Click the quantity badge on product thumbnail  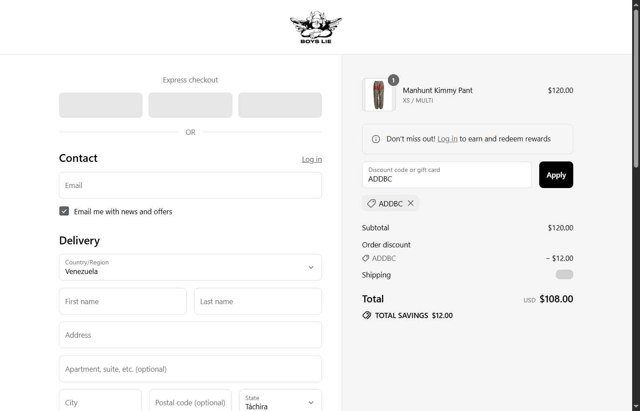(393, 80)
